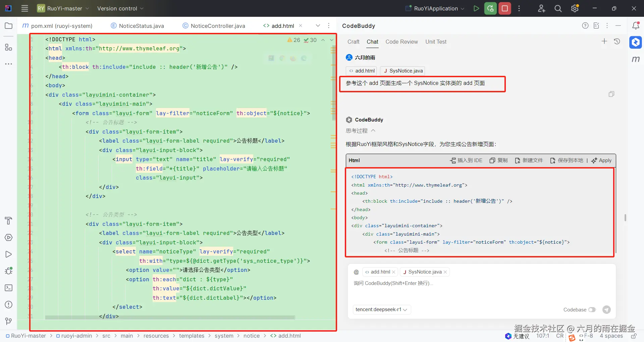Run RuoYiApplication with the green play button
The image size is (644, 342).
[476, 8]
